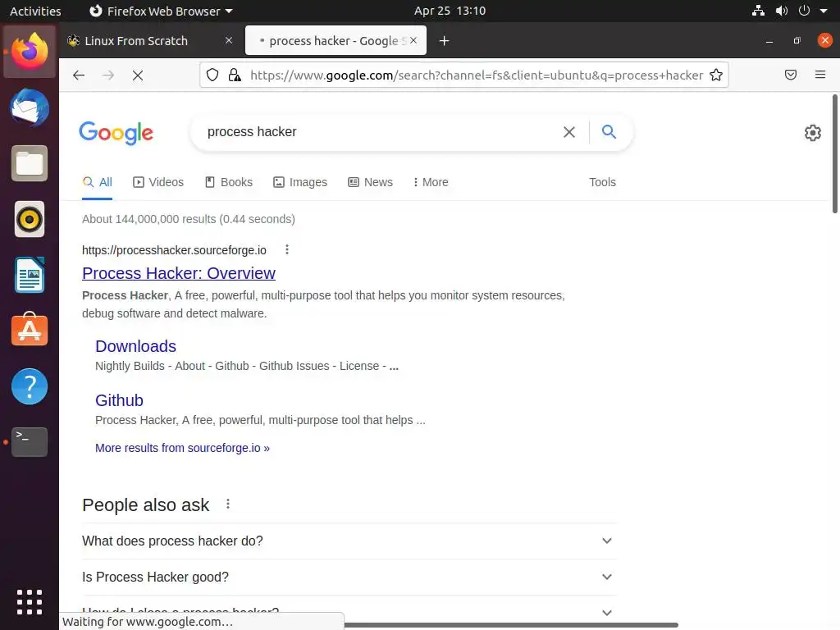Open Ubuntu Software from dock
This screenshot has height=630, width=840.
tap(30, 330)
